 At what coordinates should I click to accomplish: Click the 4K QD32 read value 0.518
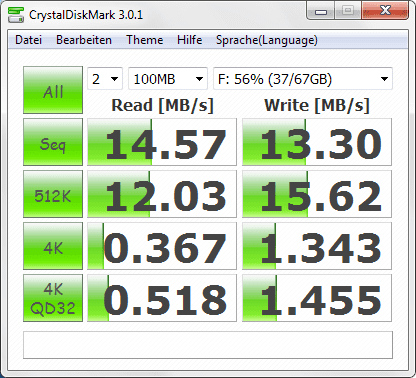[162, 298]
